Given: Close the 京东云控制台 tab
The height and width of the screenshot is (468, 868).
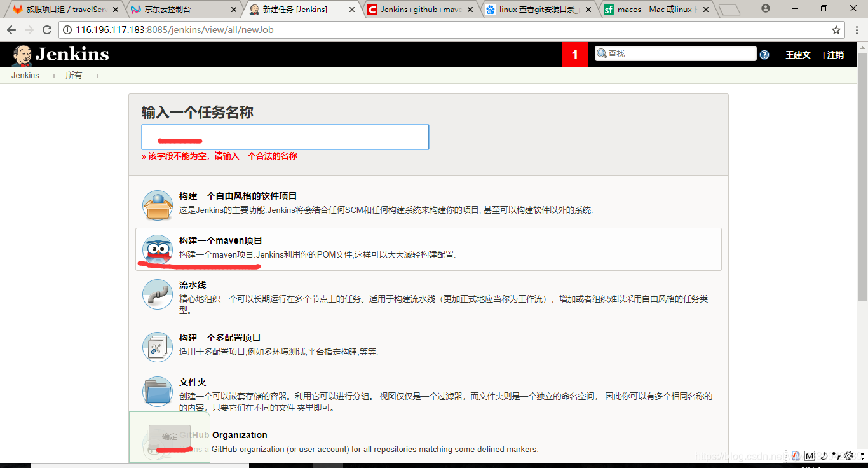Looking at the screenshot, I should [233, 10].
